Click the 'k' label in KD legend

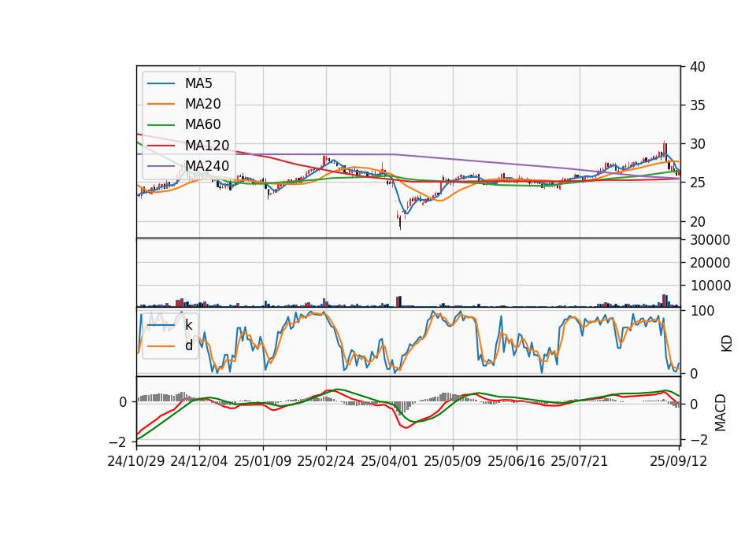(189, 325)
